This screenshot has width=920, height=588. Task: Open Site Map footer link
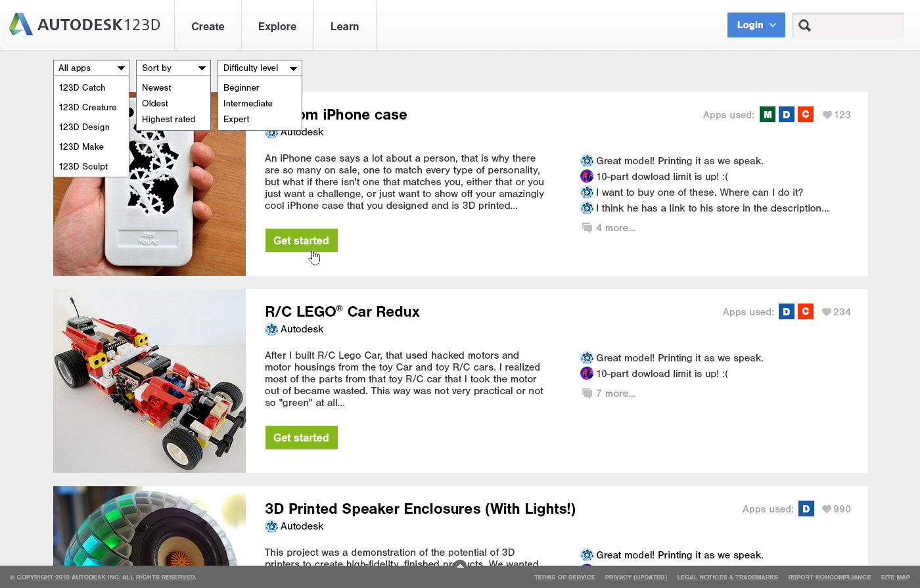[896, 577]
